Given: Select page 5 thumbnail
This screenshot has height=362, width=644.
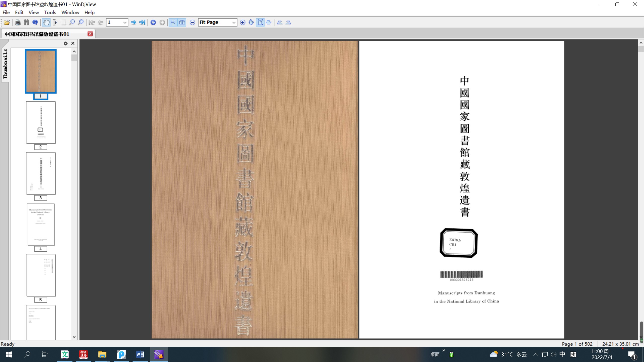Looking at the screenshot, I should coord(41,275).
